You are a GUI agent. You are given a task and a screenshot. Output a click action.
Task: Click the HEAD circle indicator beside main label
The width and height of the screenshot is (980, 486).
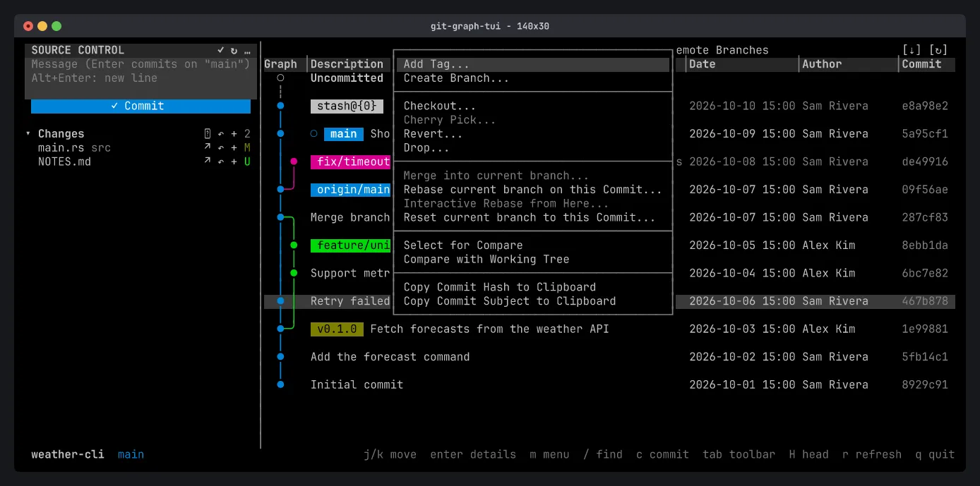[313, 134]
